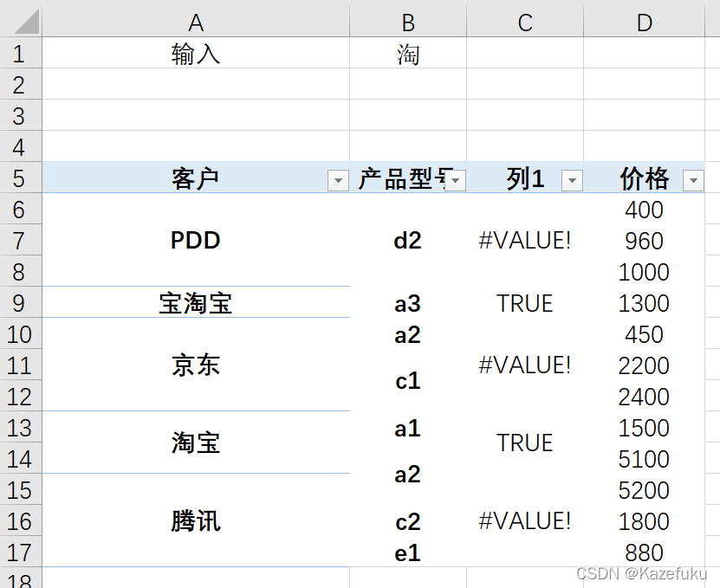Open the 列1 column filter dropdown
This screenshot has width=720, height=588.
pyautogui.click(x=572, y=180)
